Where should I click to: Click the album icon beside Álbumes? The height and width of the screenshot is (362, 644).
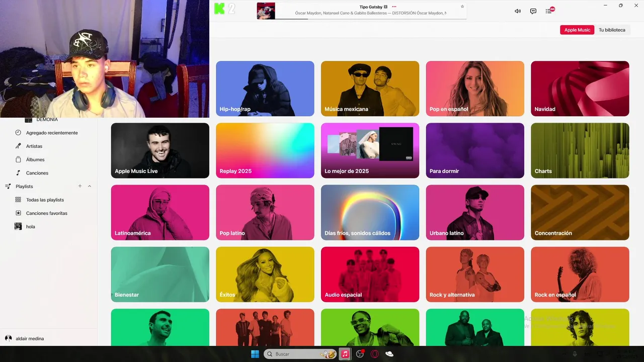pos(18,159)
